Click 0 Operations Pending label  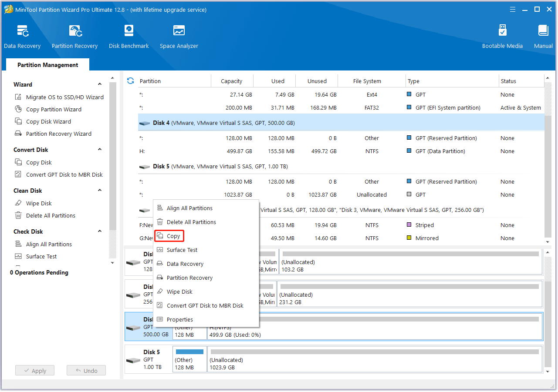click(x=39, y=272)
